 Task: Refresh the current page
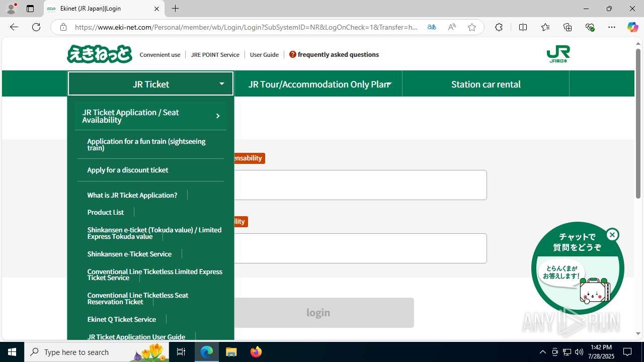tap(36, 27)
